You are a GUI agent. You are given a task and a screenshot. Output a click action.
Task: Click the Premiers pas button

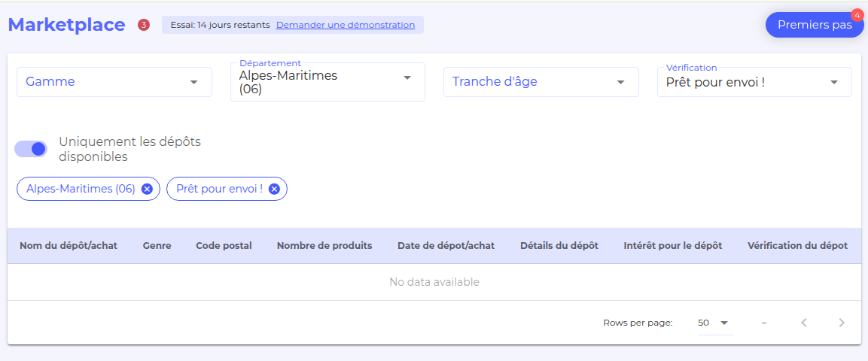(x=815, y=25)
